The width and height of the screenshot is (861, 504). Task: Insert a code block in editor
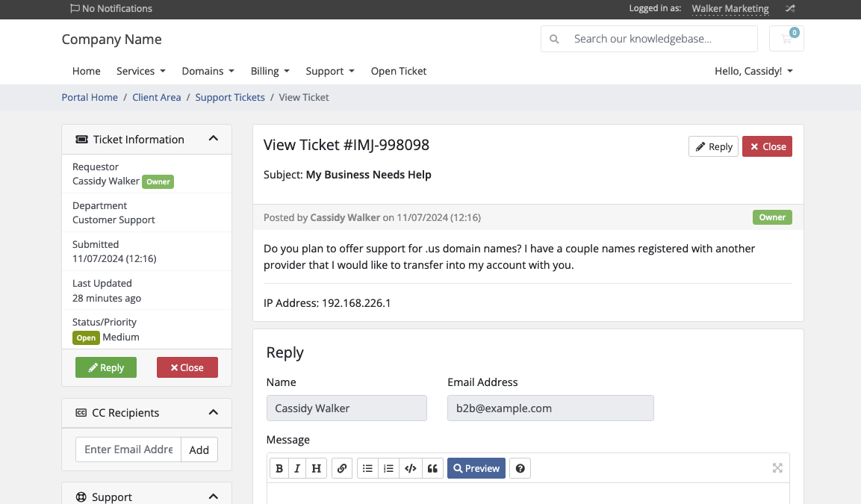click(410, 468)
